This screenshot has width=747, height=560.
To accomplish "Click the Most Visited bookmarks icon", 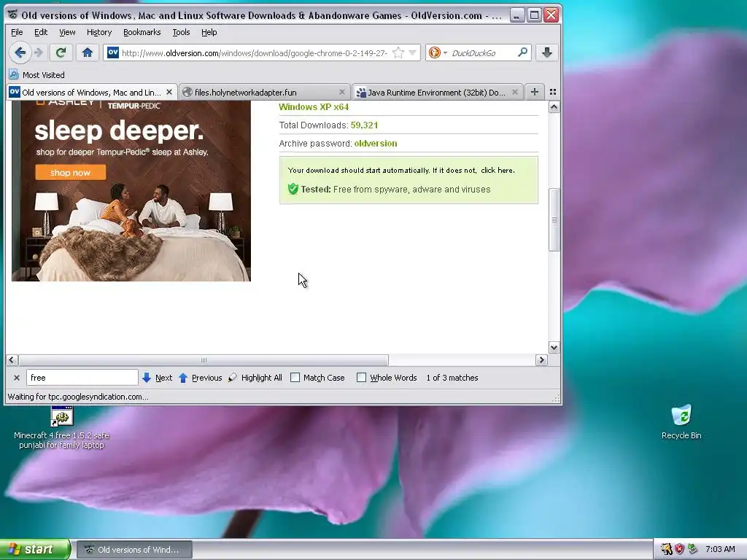I will pos(14,75).
